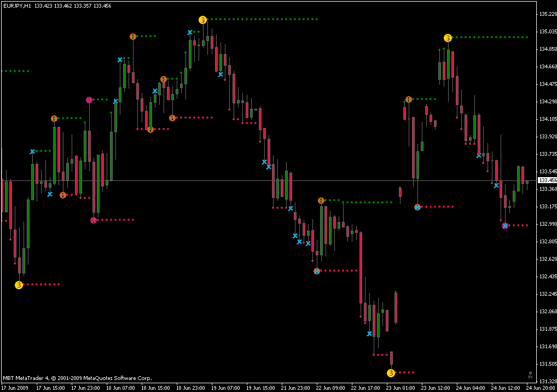Click the 135.220 price axis label

tap(548, 14)
